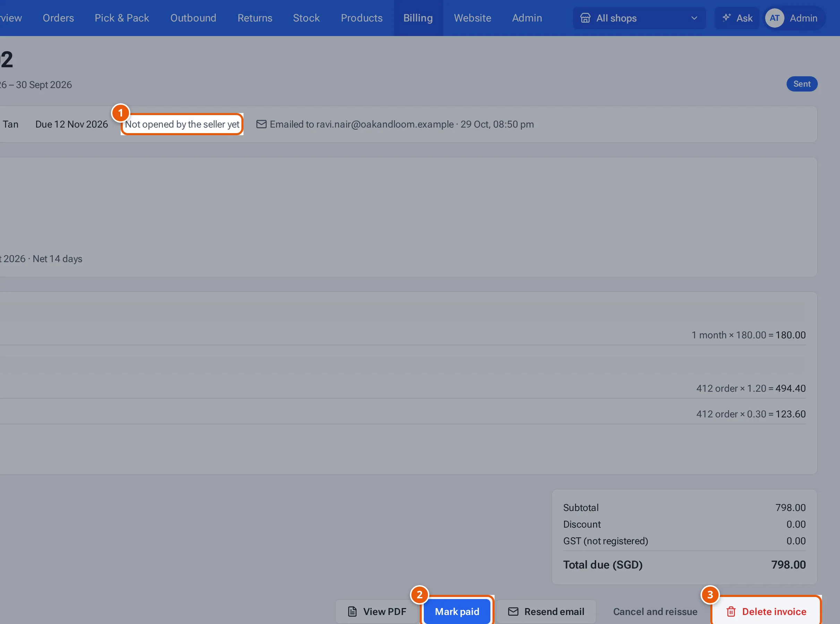Click the Ask sparkle icon
Viewport: 840px width, 624px height.
(726, 17)
